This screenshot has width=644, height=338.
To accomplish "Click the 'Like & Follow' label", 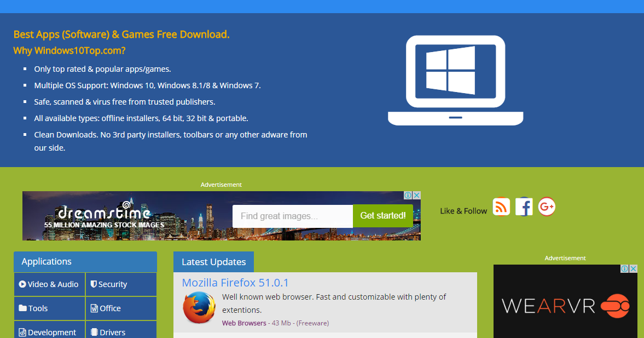I will [x=463, y=211].
